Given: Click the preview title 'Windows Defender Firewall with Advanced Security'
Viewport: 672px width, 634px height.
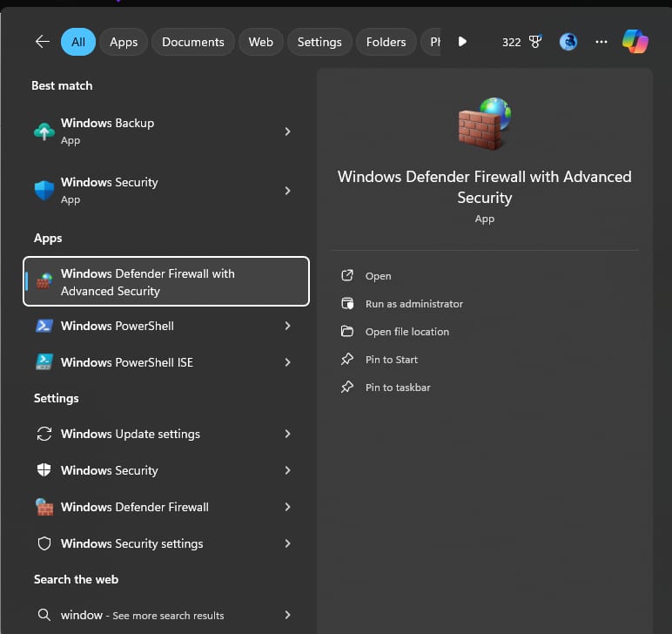Looking at the screenshot, I should pyautogui.click(x=484, y=187).
